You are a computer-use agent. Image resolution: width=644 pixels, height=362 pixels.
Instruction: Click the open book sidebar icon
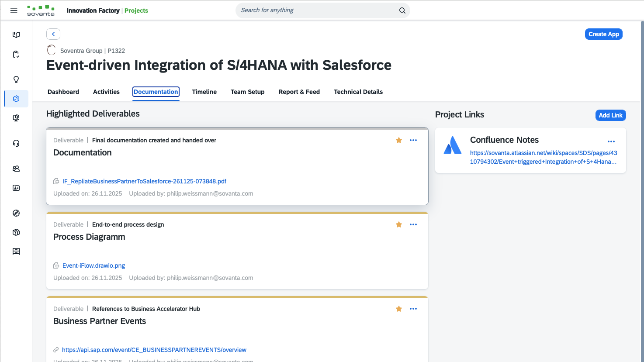pos(16,35)
